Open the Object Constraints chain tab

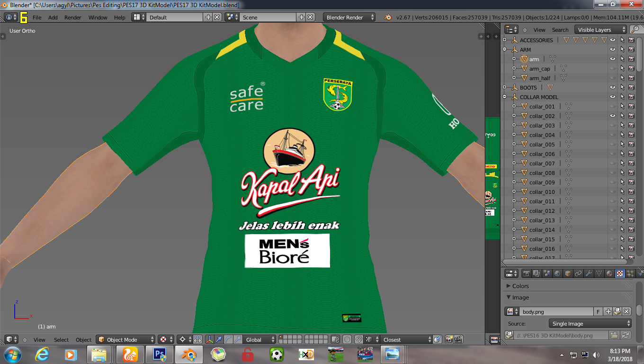(578, 273)
